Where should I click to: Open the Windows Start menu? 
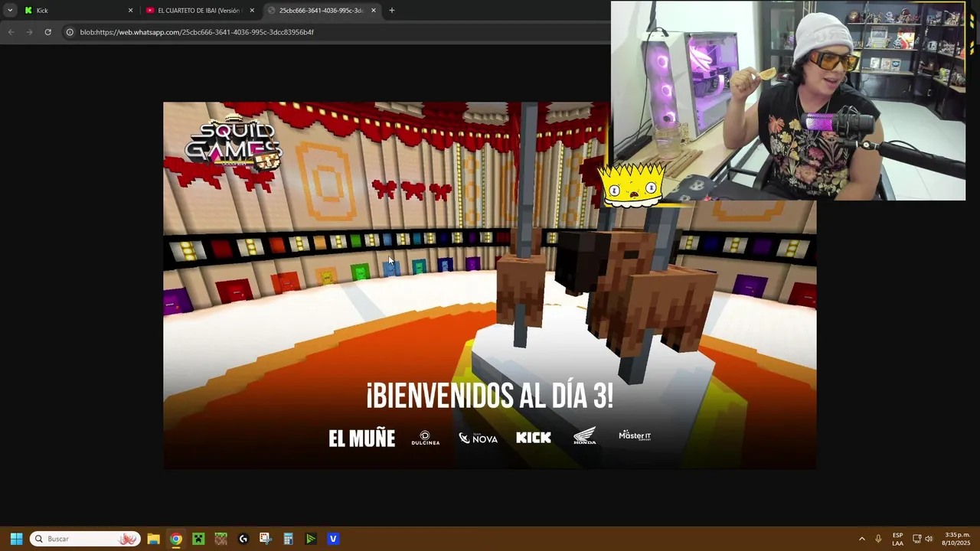[16, 539]
